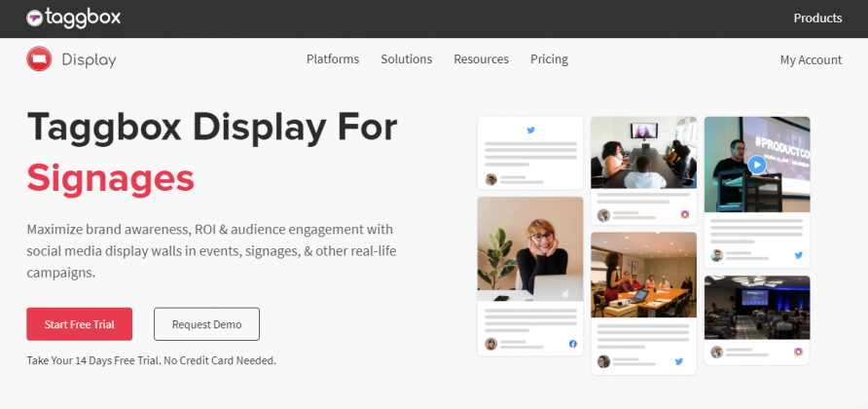The height and width of the screenshot is (409, 868).
Task: Click Instagram icon on video-call meeting card
Action: (x=685, y=214)
